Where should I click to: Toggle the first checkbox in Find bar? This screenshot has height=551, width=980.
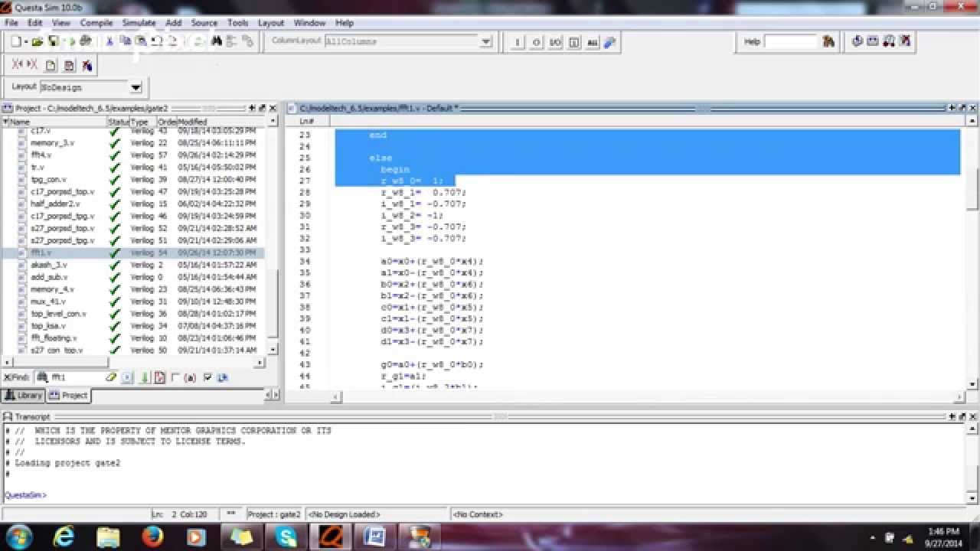[175, 377]
